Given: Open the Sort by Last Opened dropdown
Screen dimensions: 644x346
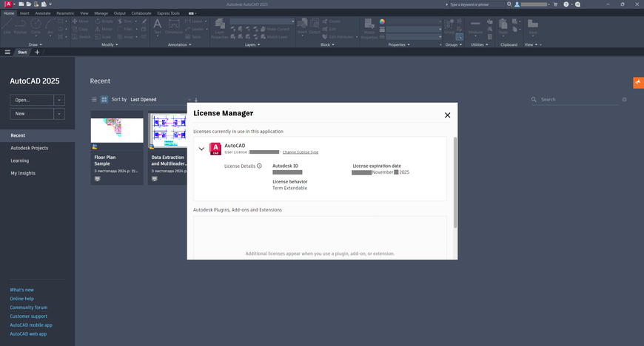Looking at the screenshot, I should [x=161, y=99].
